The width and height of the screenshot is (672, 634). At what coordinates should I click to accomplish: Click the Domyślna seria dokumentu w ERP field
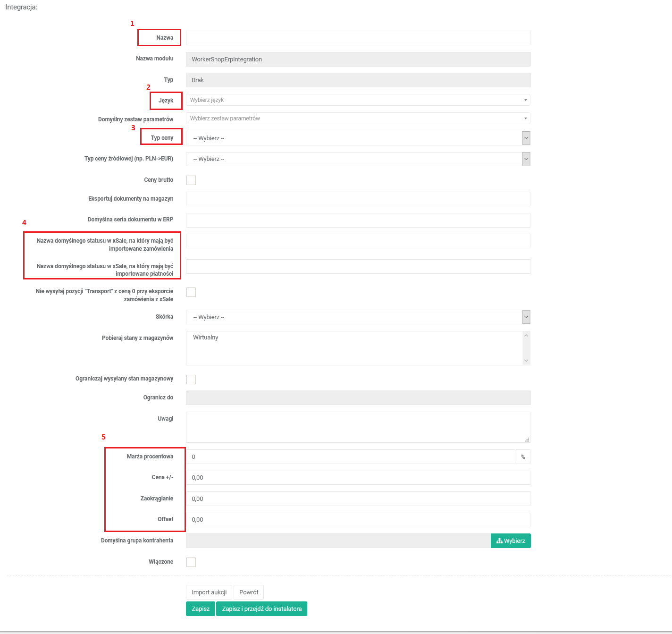[358, 220]
